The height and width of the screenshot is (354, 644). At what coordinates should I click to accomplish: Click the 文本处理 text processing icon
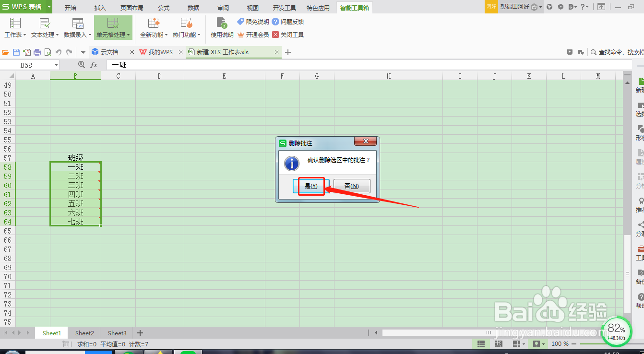point(45,23)
